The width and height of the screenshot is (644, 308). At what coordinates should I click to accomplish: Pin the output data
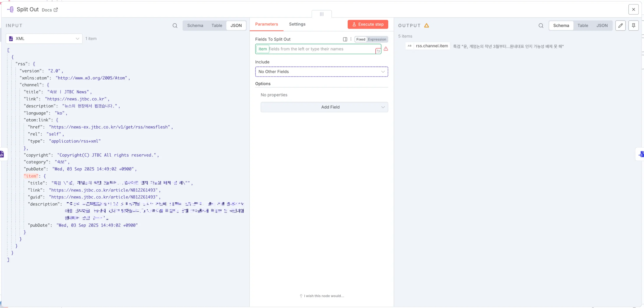click(634, 25)
